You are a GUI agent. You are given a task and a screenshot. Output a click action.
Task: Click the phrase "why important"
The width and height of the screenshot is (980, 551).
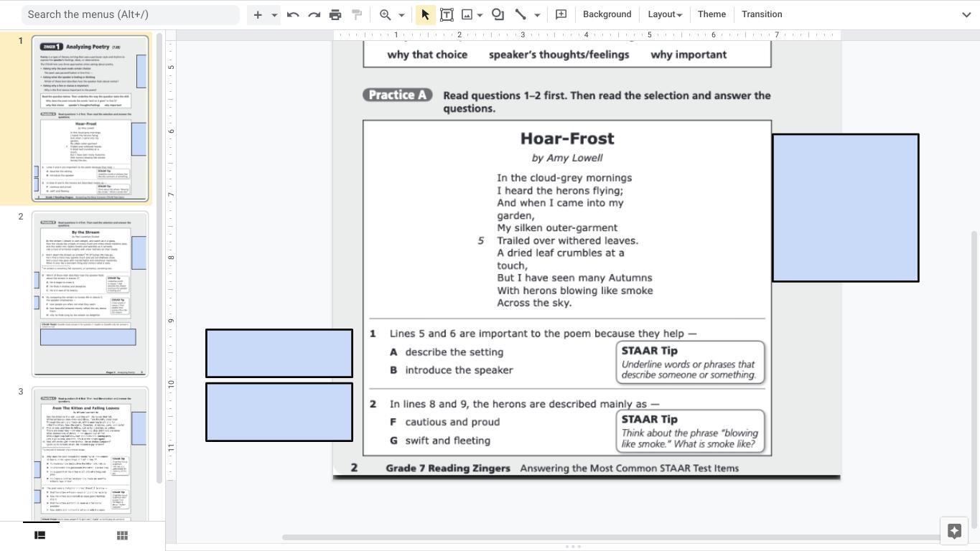[x=689, y=55]
